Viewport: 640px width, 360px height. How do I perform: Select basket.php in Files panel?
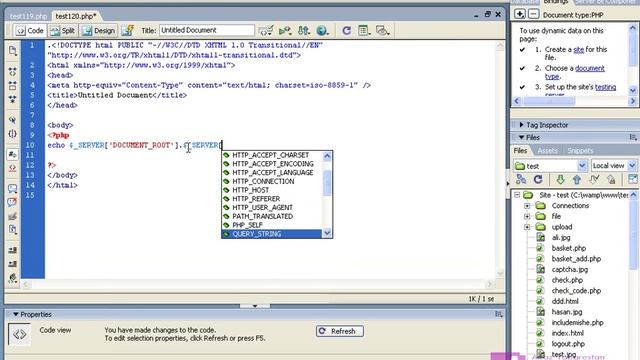(569, 248)
